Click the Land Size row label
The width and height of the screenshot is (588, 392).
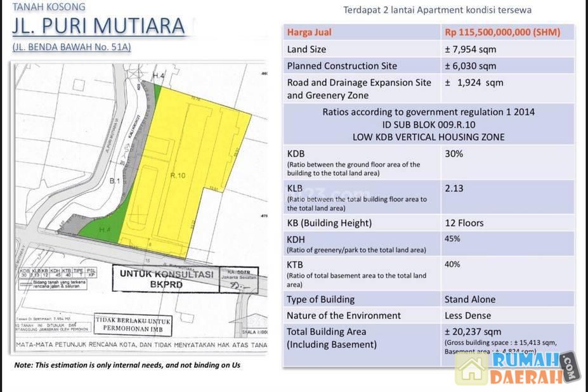[x=307, y=49]
